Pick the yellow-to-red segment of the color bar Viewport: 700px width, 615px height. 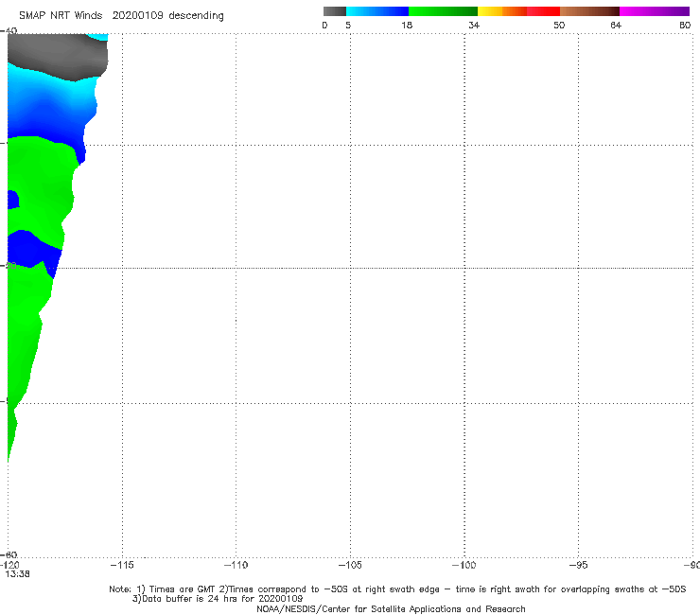tap(518, 11)
